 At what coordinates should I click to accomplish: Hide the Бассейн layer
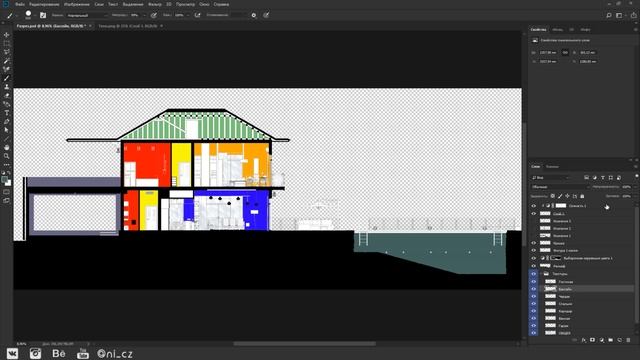[x=533, y=289]
